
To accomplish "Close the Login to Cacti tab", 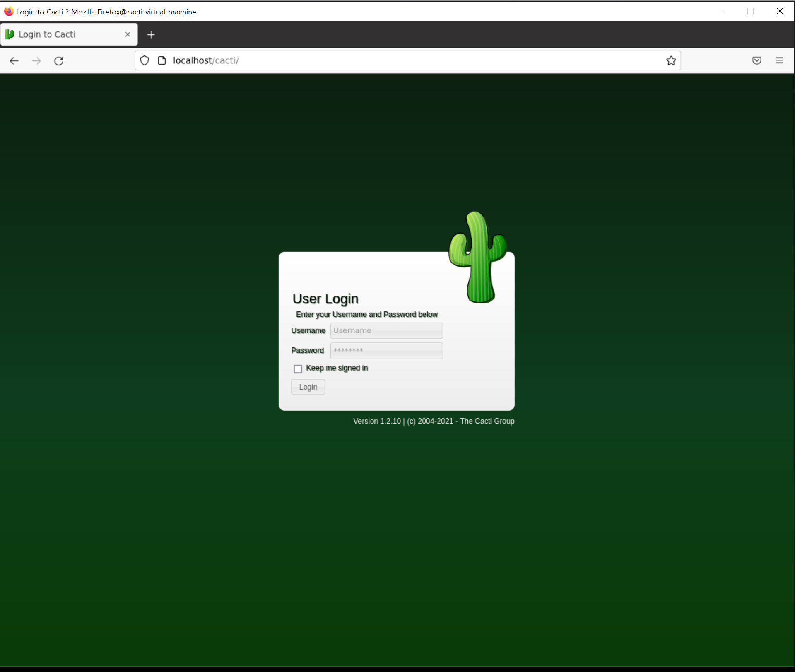I will point(128,34).
